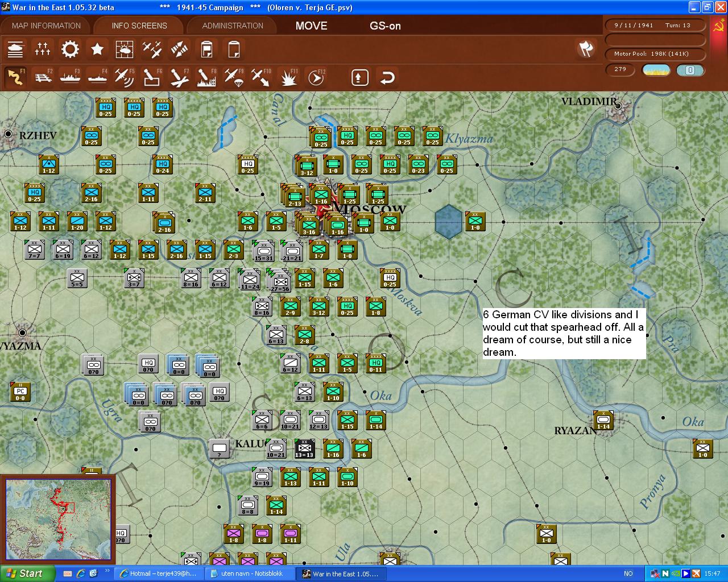
Task: Select the 13=13 black SS unit near Kaluga
Action: (304, 448)
